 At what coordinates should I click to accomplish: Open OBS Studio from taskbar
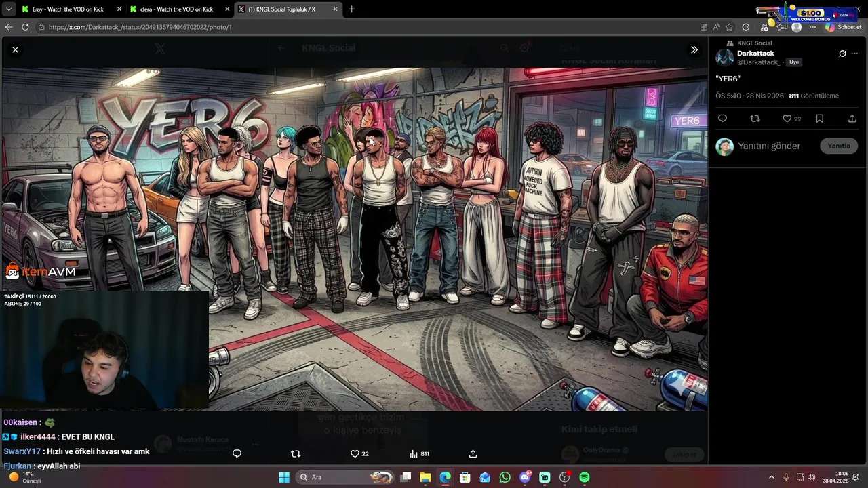tap(564, 477)
